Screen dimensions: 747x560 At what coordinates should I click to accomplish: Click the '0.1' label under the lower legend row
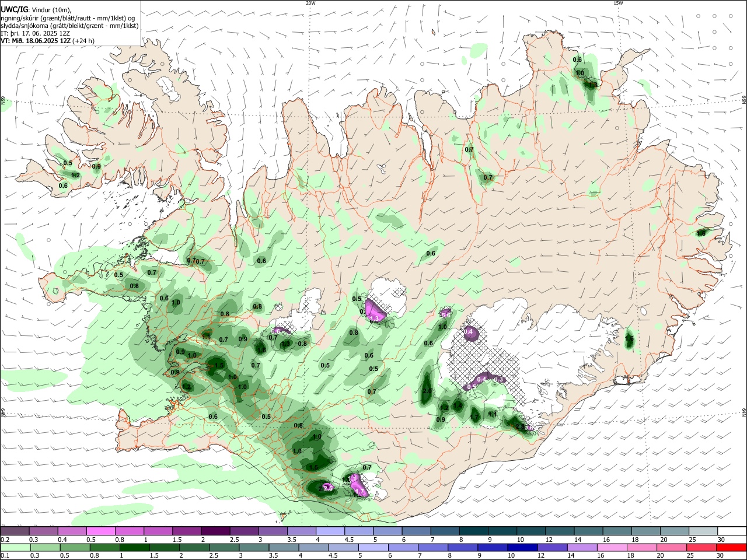(4, 556)
